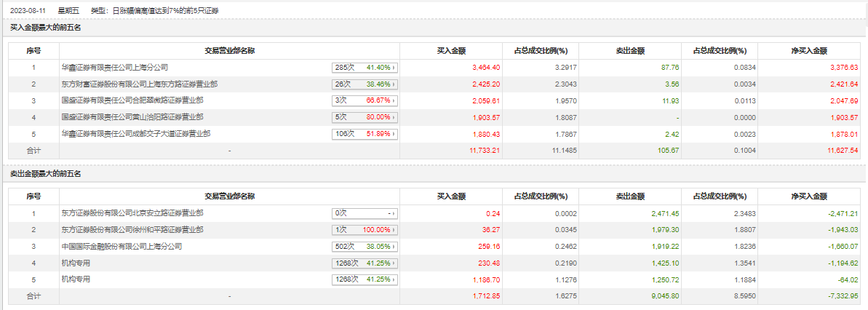The height and width of the screenshot is (310, 868).
Task: Show details for 5次 80.00% box
Action: [x=365, y=117]
